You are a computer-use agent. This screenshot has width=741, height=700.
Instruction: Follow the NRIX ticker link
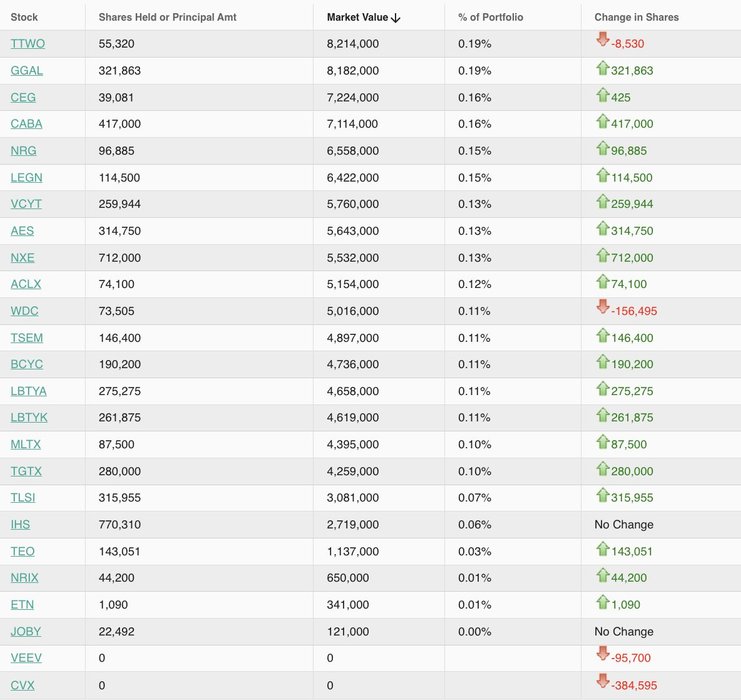pos(25,578)
